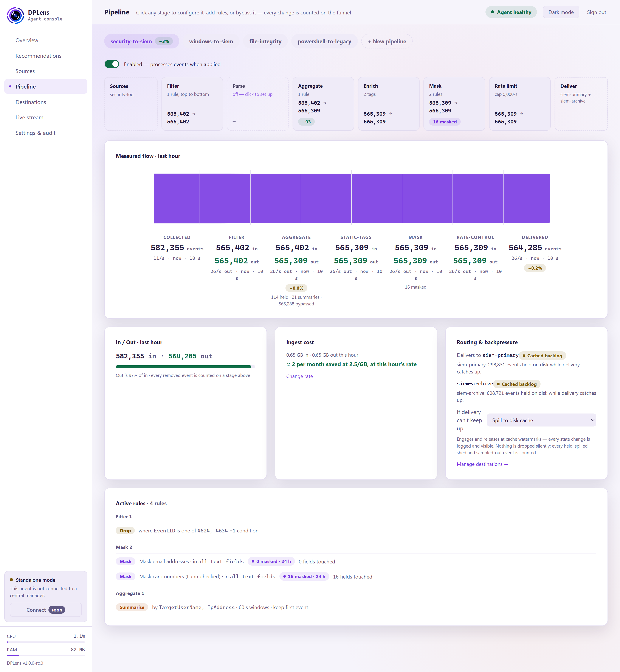Click the '16 masked' badge on Mask card
The height and width of the screenshot is (672, 620).
click(445, 122)
